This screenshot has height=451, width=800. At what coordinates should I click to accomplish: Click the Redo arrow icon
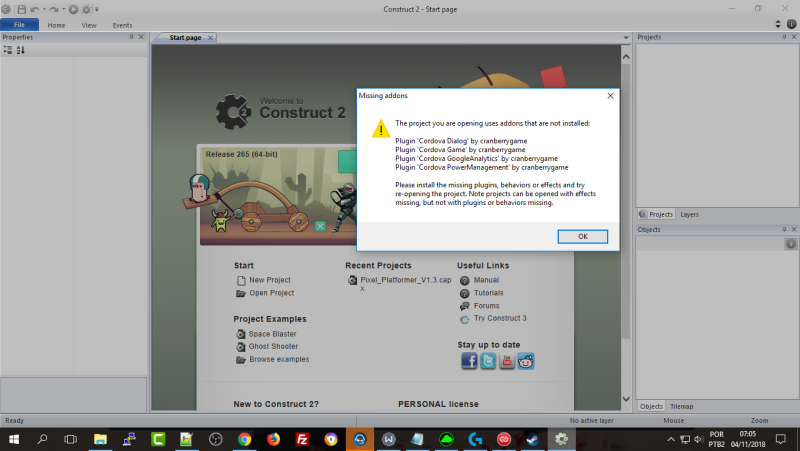[x=54, y=9]
